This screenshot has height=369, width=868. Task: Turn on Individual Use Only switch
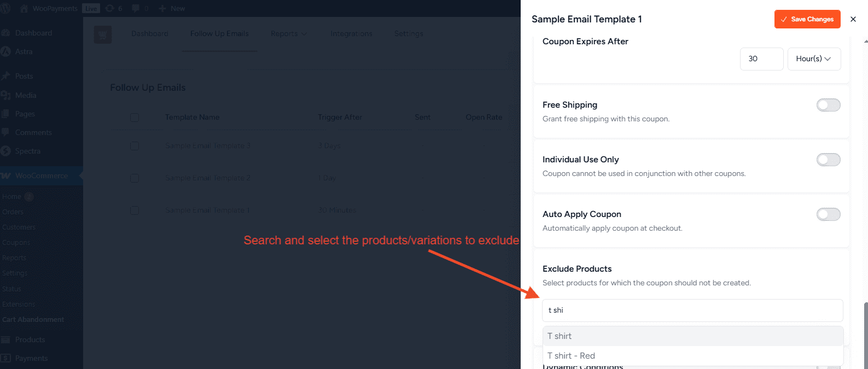click(828, 160)
